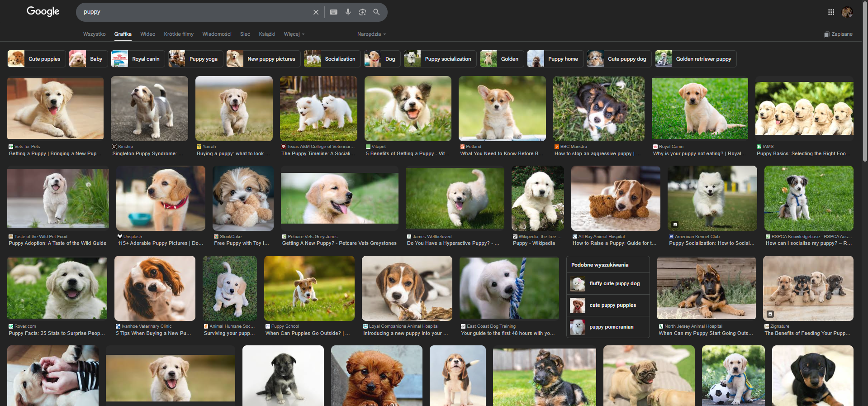Click the Puppy School source favicon

pos(268,326)
